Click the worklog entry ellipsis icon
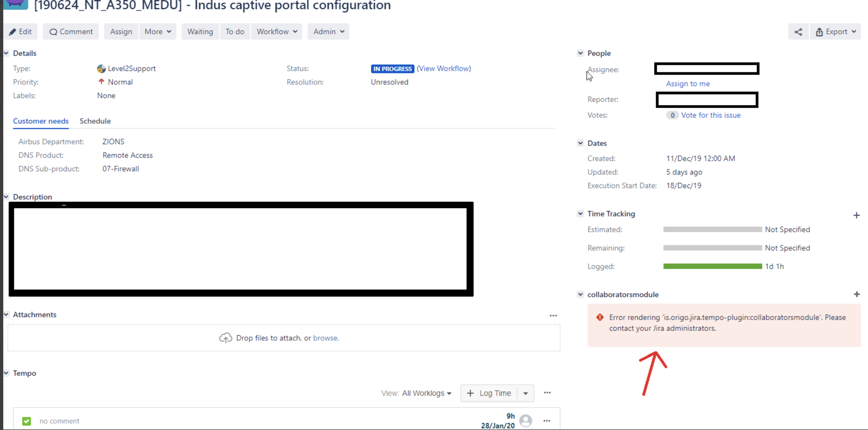The height and width of the screenshot is (430, 868). [547, 421]
